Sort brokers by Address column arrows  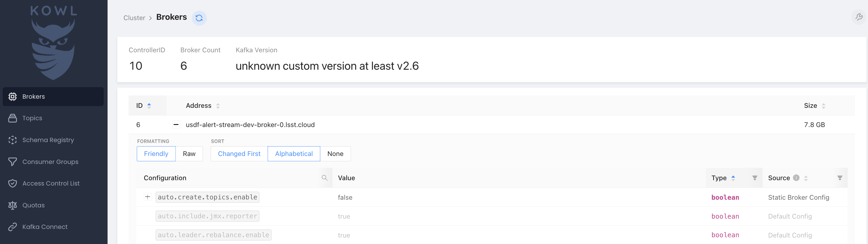click(x=218, y=106)
